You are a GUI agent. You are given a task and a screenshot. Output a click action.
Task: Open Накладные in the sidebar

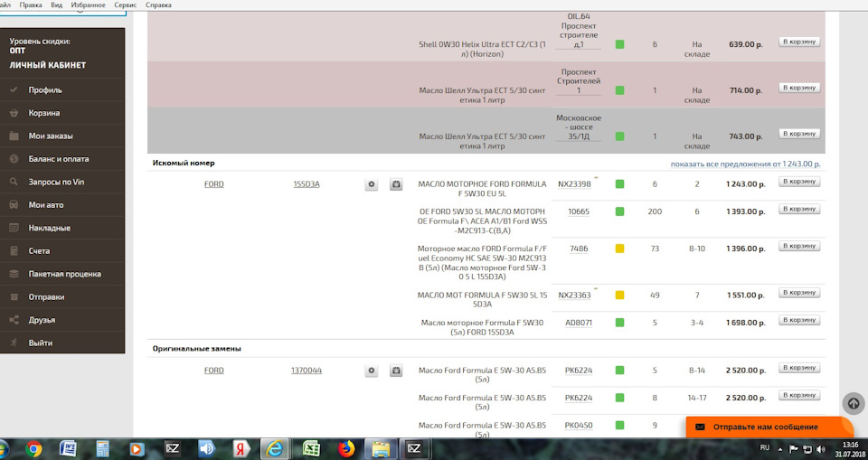pos(49,228)
